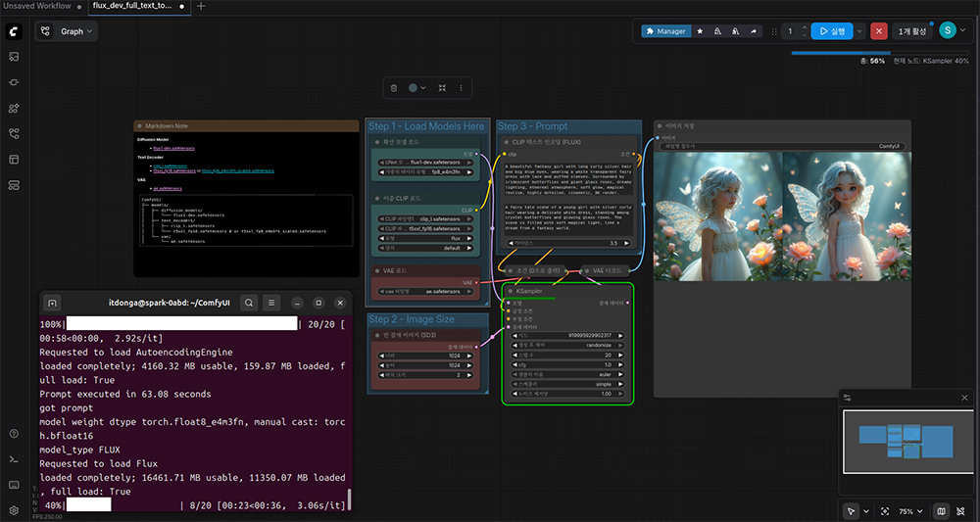Open the hamburger menu in terminal window
Viewport: 980px width, 522px height.
(x=271, y=303)
